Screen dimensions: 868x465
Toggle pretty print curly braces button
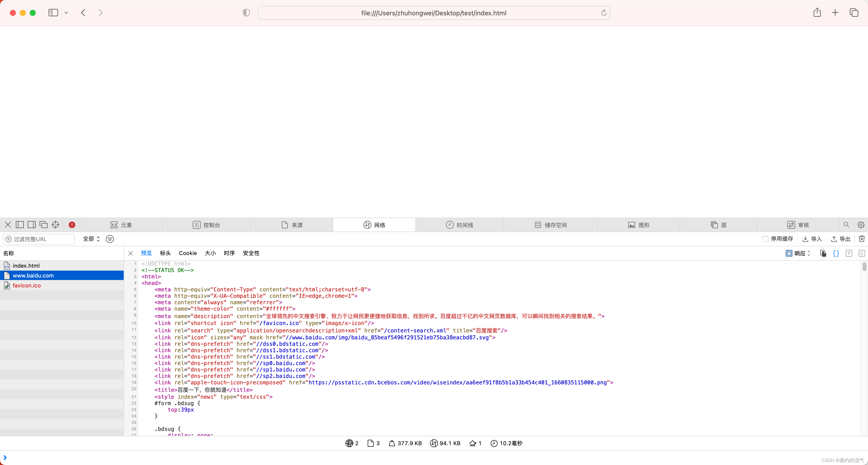836,253
